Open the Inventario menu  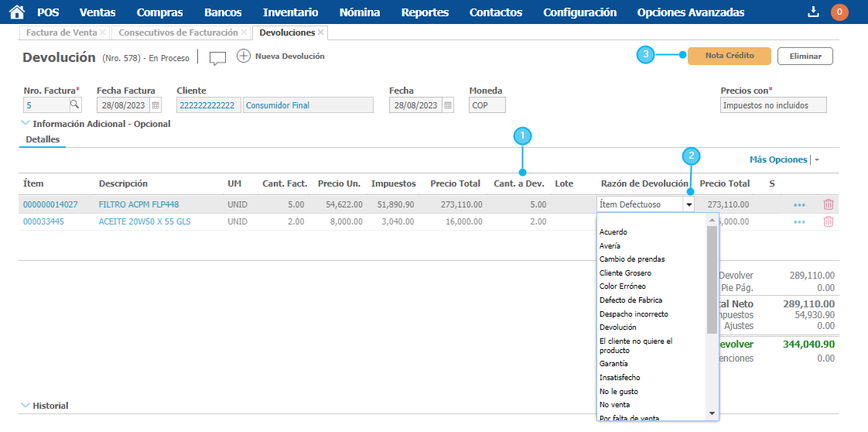(x=290, y=12)
